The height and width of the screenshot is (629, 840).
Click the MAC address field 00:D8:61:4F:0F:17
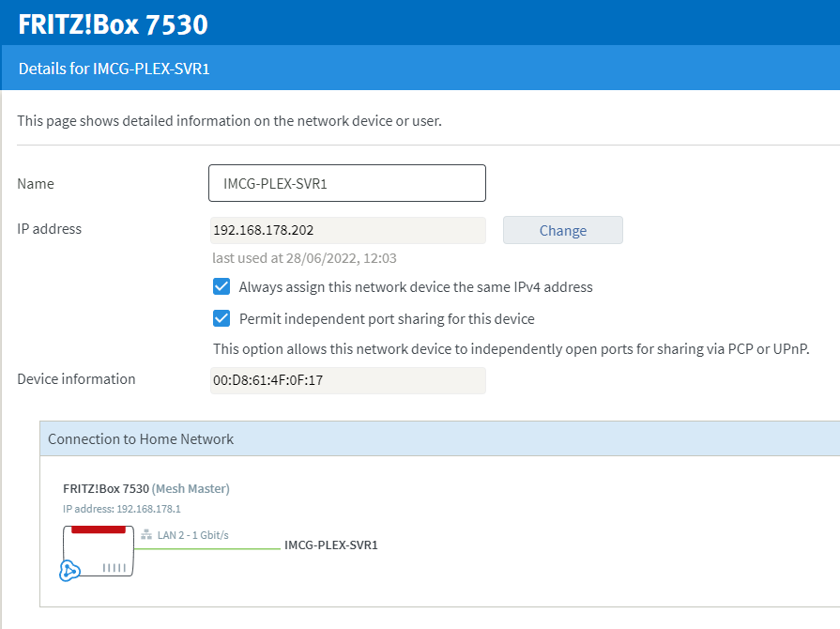pyautogui.click(x=347, y=380)
